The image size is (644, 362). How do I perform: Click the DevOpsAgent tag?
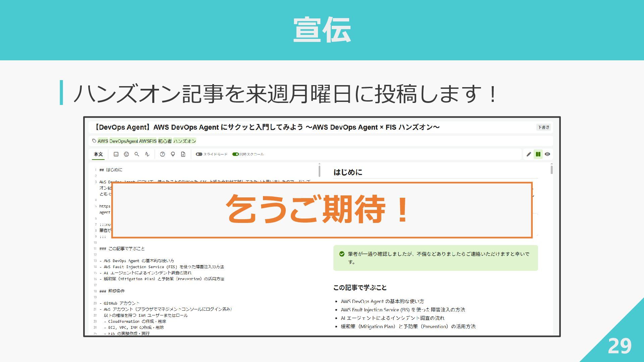point(123,141)
